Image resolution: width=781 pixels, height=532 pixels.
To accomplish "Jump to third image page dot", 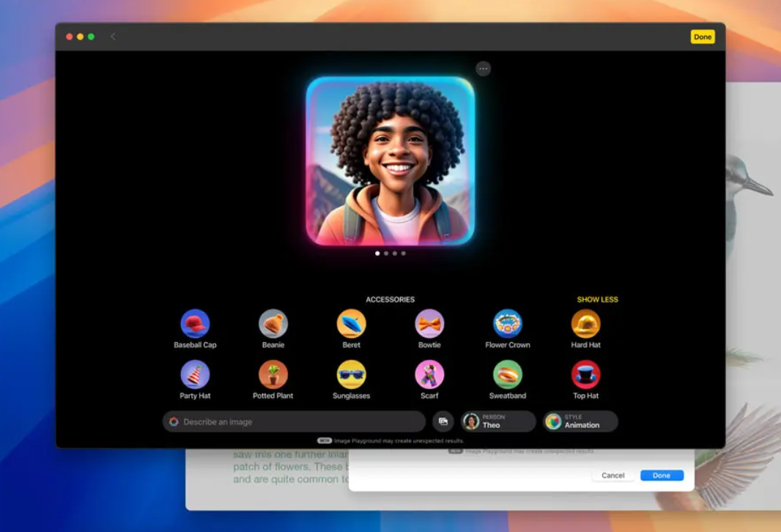I will point(394,254).
